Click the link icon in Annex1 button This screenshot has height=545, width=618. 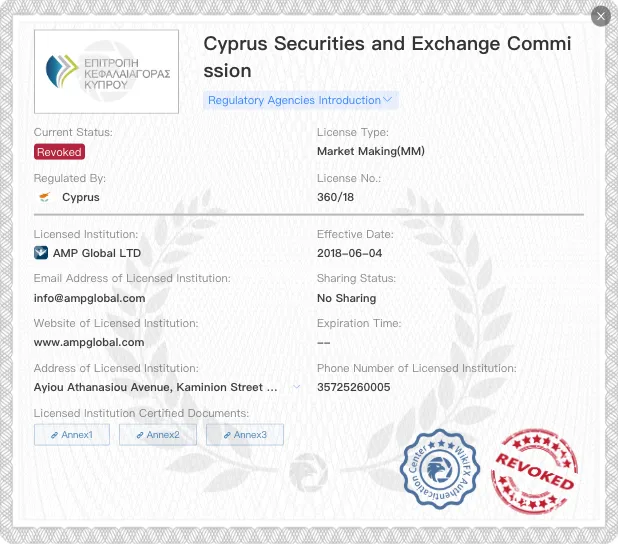pos(54,435)
